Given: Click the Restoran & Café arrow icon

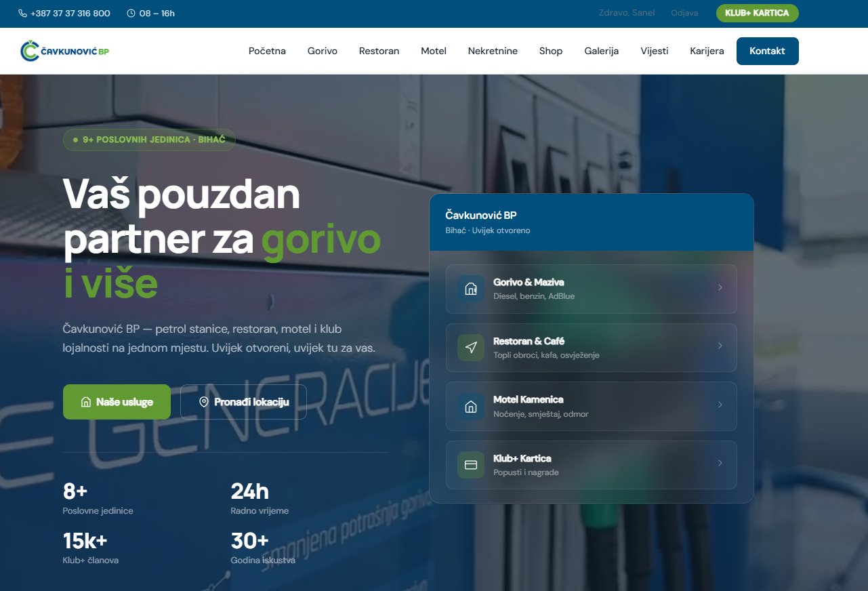Looking at the screenshot, I should [x=471, y=348].
